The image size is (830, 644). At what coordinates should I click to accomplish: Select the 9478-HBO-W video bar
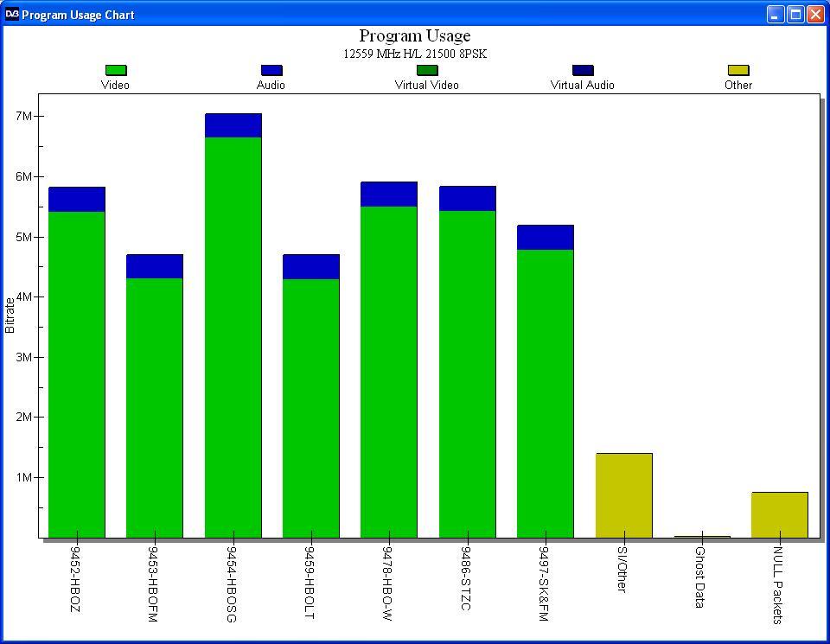pos(389,372)
